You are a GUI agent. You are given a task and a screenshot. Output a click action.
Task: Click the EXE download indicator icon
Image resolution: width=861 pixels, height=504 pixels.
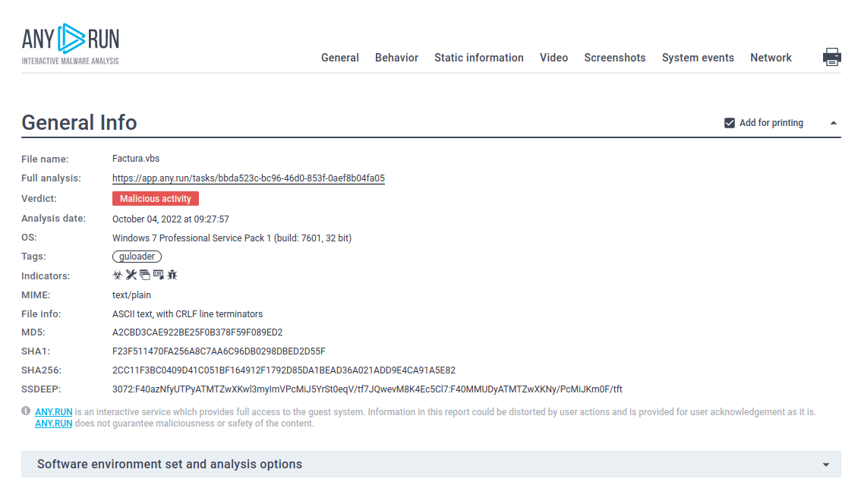click(158, 276)
